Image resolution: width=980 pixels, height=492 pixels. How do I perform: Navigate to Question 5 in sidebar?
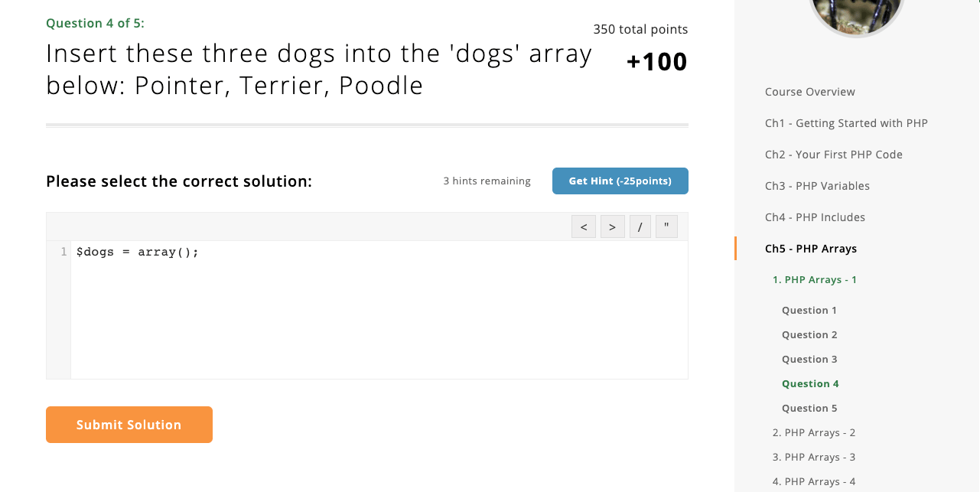(809, 409)
